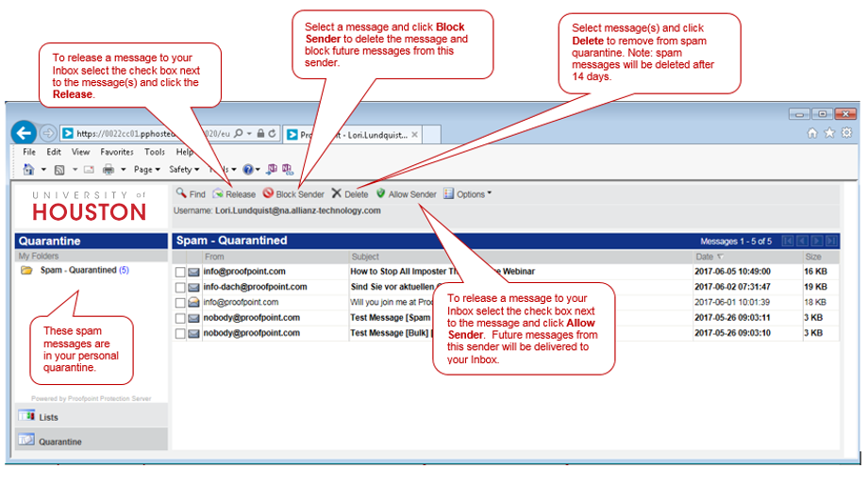Image resolution: width=868 pixels, height=485 pixels.
Task: Open the Will you join me message
Action: click(392, 302)
